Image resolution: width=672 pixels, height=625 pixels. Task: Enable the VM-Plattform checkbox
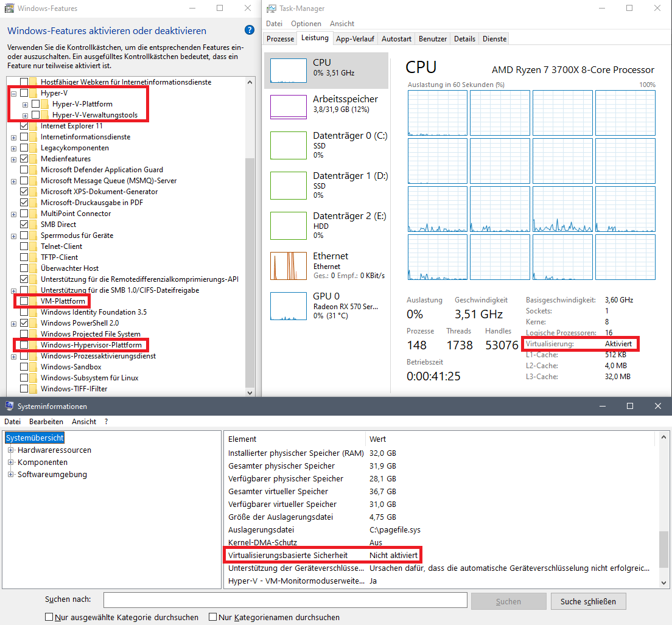click(24, 301)
